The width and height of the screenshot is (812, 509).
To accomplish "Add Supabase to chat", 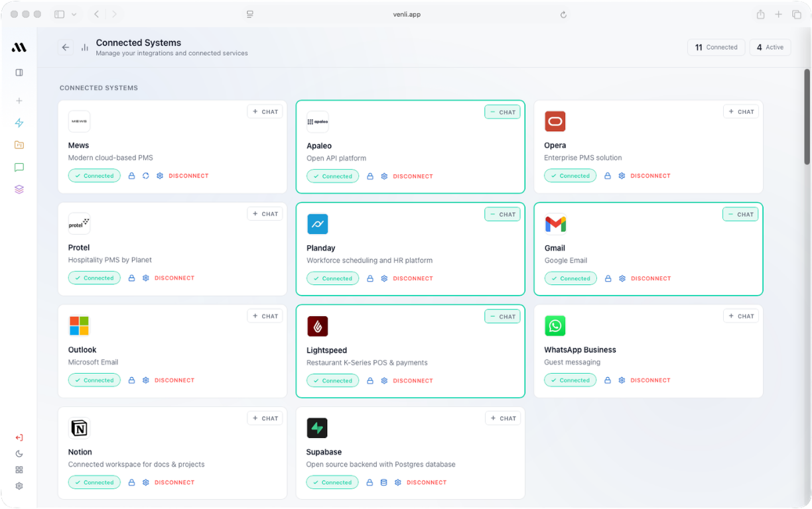I will pyautogui.click(x=503, y=418).
